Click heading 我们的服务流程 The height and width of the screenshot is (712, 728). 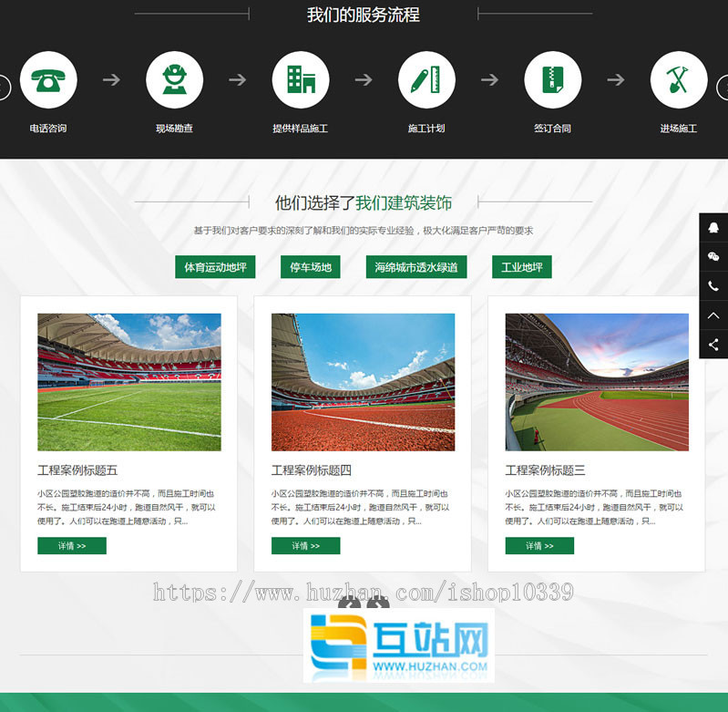[363, 15]
